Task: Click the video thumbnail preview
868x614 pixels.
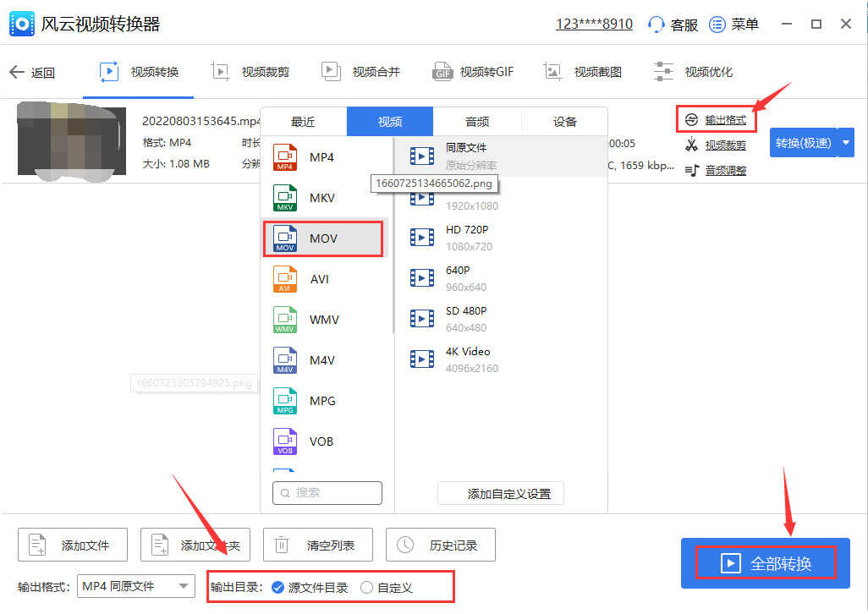Action: coord(71,141)
